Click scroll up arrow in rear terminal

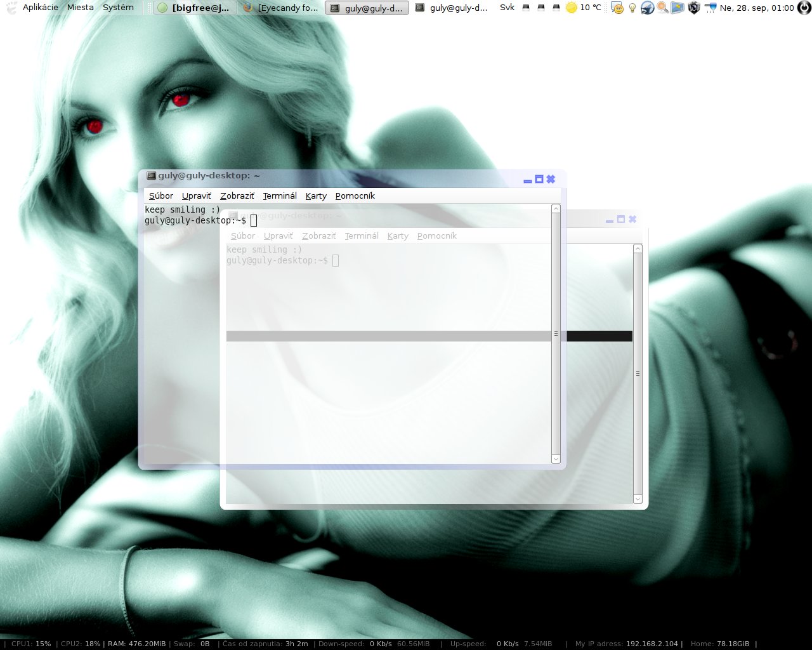point(638,249)
